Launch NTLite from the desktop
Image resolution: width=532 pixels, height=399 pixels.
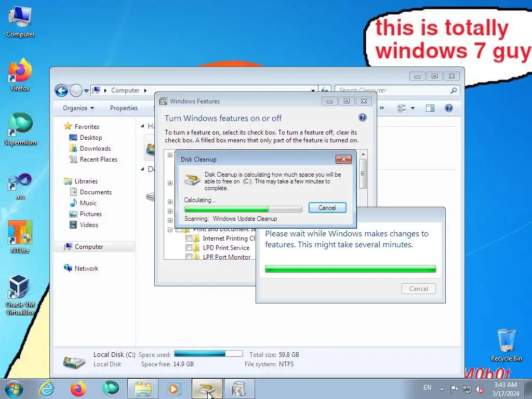coord(20,237)
